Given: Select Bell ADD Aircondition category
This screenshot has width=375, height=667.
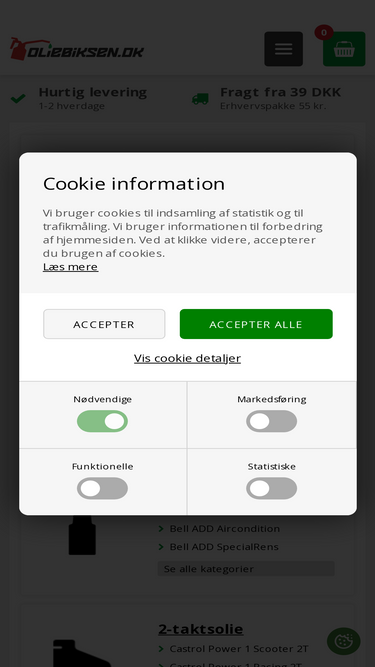Looking at the screenshot, I should coord(225,529).
